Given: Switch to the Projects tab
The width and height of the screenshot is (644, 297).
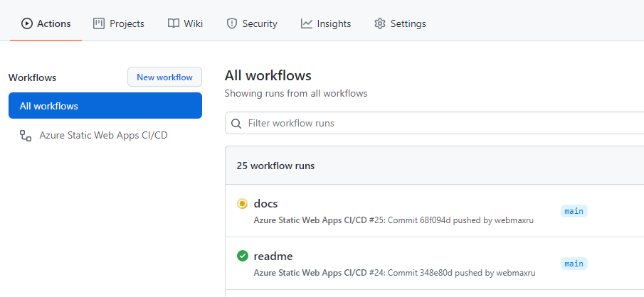Looking at the screenshot, I should tap(118, 23).
